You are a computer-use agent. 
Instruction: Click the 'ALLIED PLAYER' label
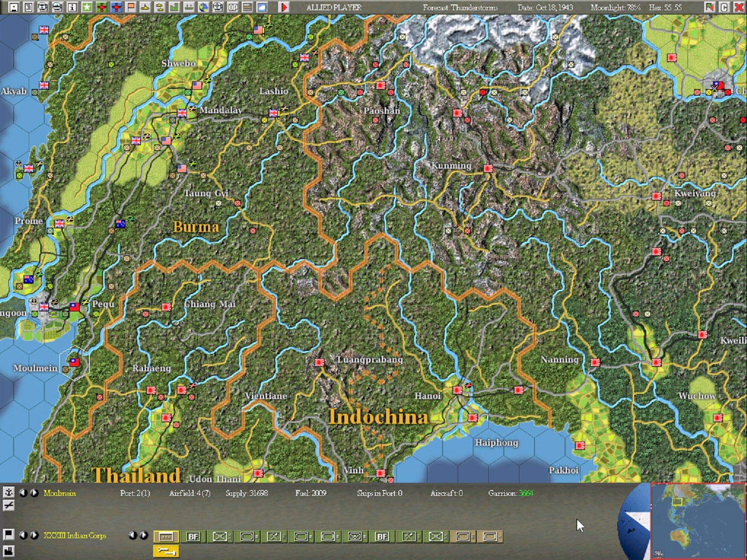(334, 7)
